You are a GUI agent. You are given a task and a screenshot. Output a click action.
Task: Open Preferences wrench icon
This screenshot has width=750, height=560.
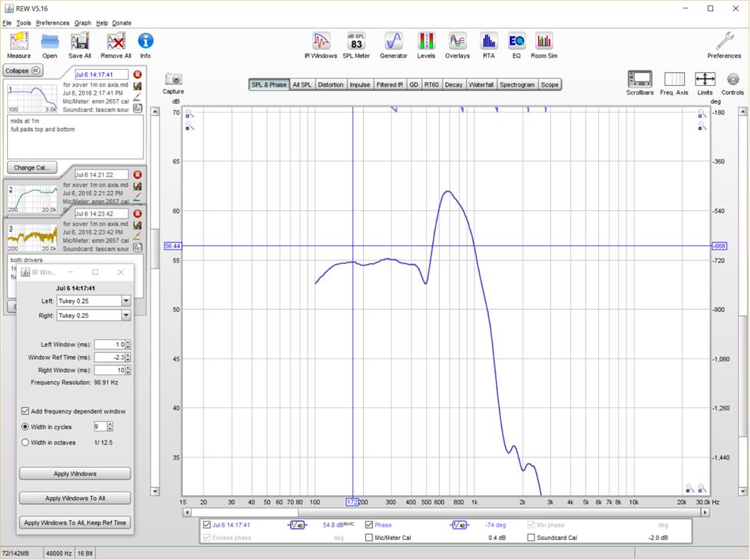click(x=724, y=45)
